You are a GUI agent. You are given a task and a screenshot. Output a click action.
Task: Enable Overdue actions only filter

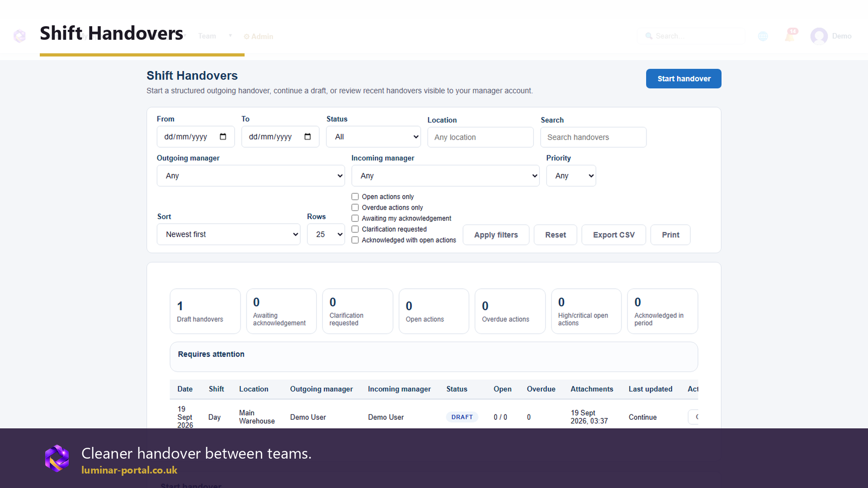[355, 207]
